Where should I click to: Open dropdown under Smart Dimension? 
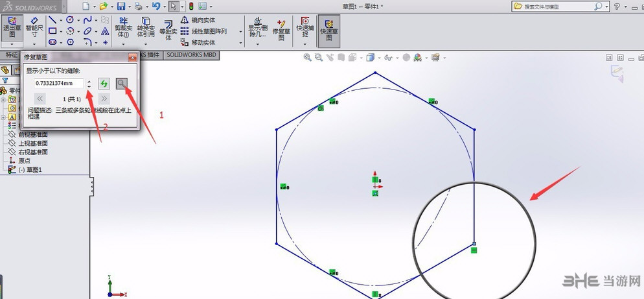34,43
